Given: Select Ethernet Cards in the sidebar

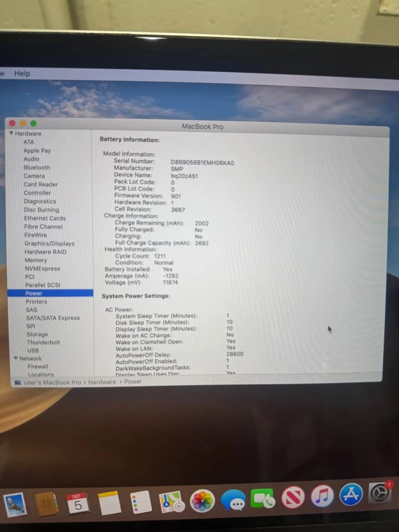Looking at the screenshot, I should click(x=45, y=218).
